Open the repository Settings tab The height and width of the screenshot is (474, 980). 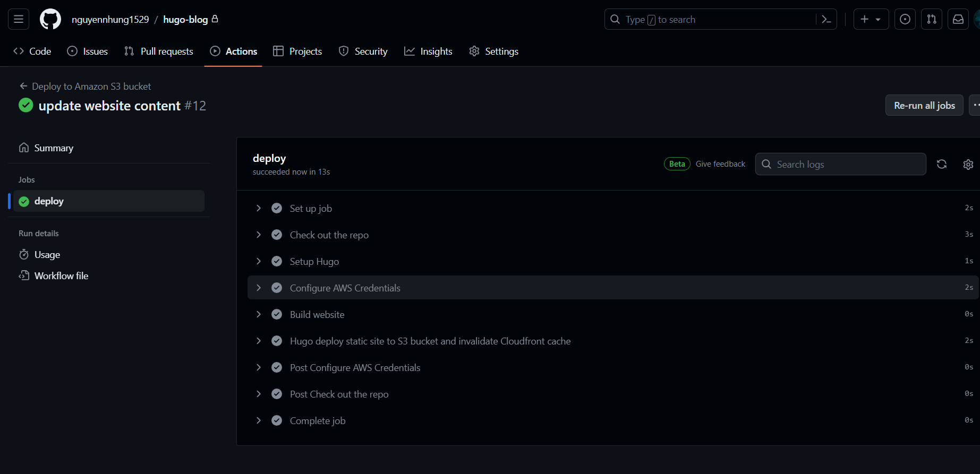pos(493,51)
